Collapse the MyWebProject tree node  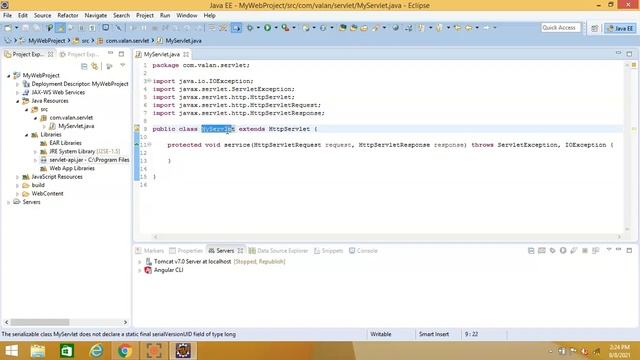[9, 76]
